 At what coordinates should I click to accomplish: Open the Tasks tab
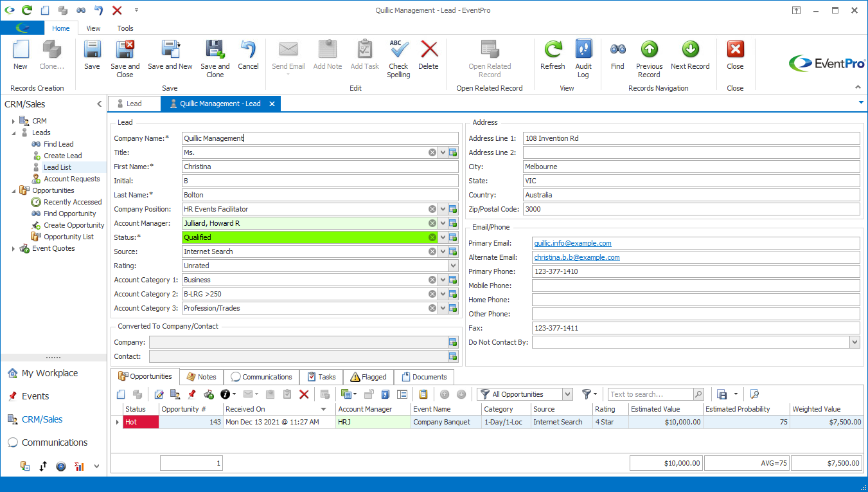click(321, 377)
